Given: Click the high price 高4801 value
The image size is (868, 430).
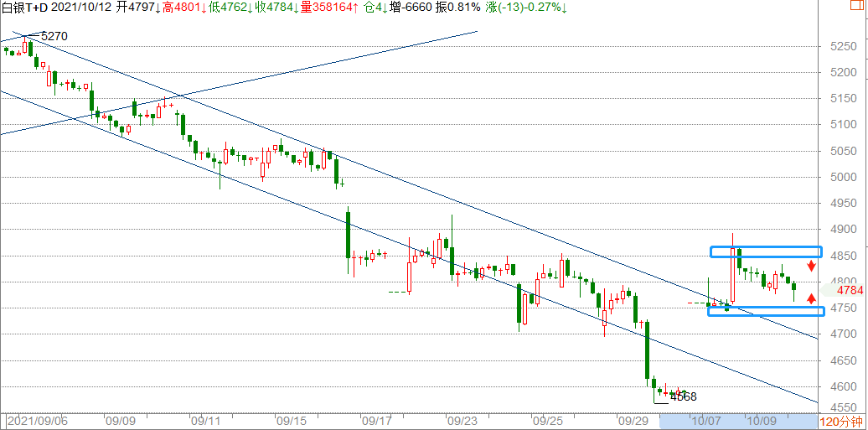Looking at the screenshot, I should pyautogui.click(x=185, y=8).
